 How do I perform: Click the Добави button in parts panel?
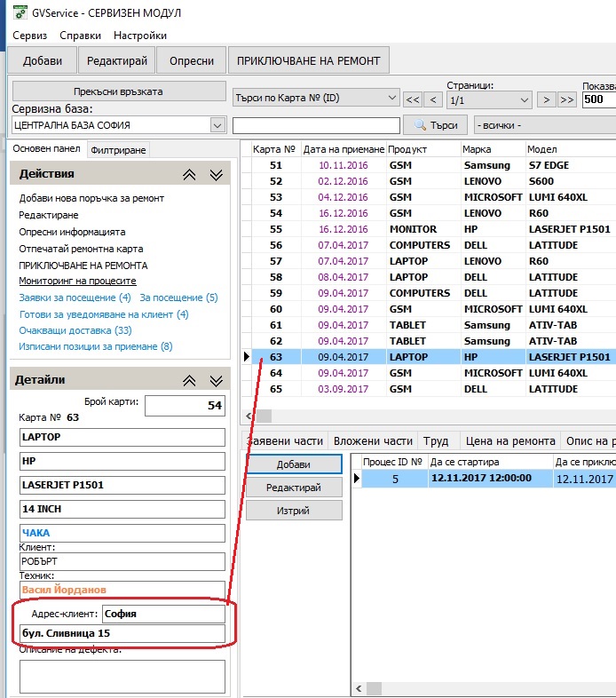(x=294, y=464)
